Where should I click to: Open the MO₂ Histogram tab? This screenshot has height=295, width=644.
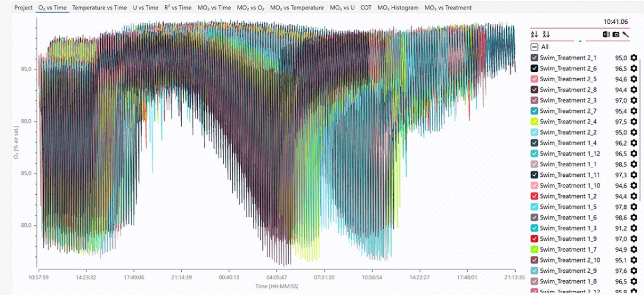[397, 8]
